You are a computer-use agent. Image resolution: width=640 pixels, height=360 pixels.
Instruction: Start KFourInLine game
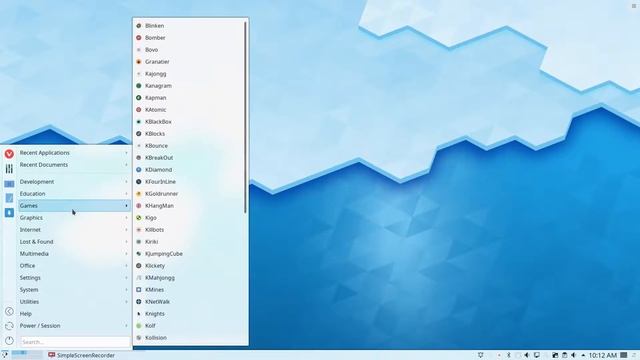(x=189, y=182)
